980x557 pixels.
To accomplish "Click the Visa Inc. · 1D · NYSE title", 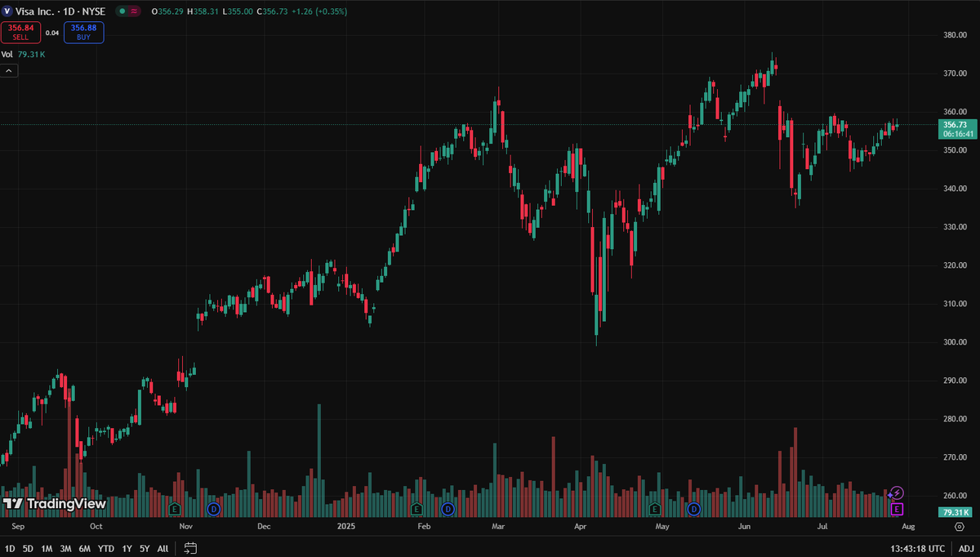I will click(x=60, y=11).
